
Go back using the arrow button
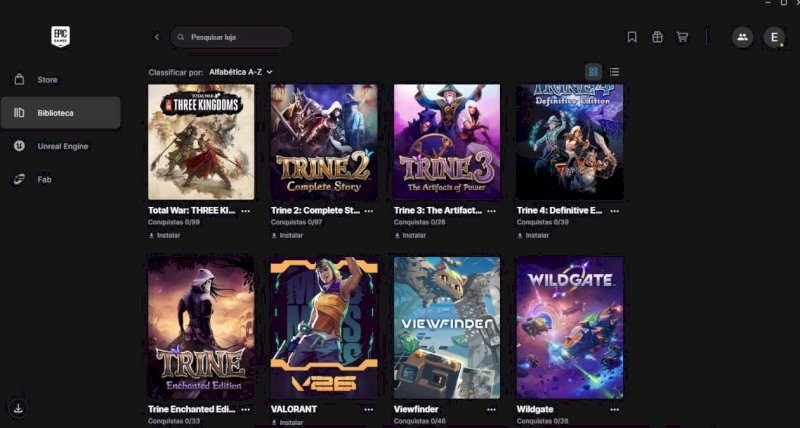[157, 37]
